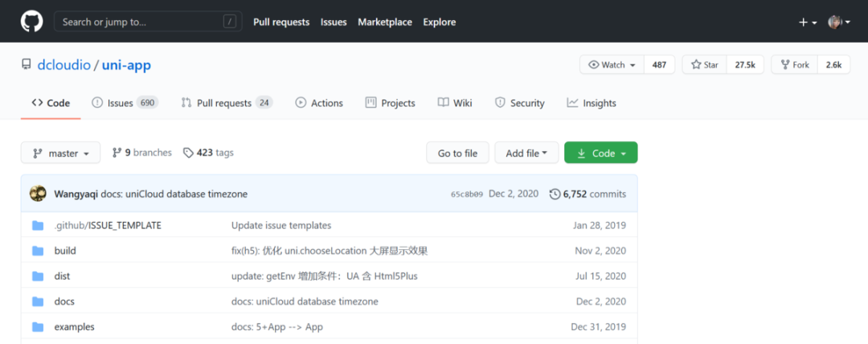
Task: Click the folder icon next to build
Action: pyautogui.click(x=37, y=251)
